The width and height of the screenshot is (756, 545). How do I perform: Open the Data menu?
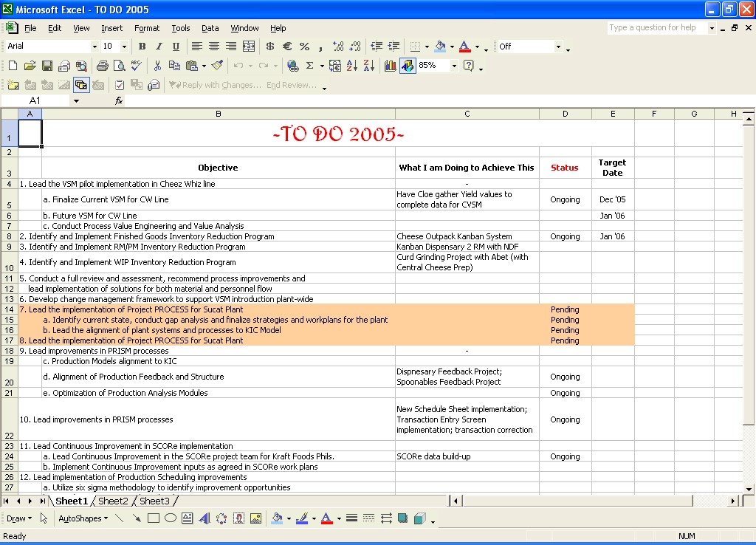(x=210, y=28)
